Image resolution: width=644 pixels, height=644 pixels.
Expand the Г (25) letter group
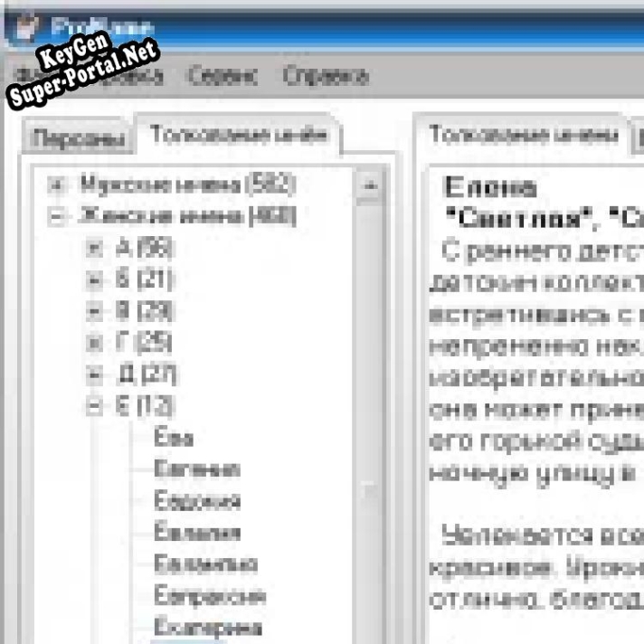pos(93,343)
